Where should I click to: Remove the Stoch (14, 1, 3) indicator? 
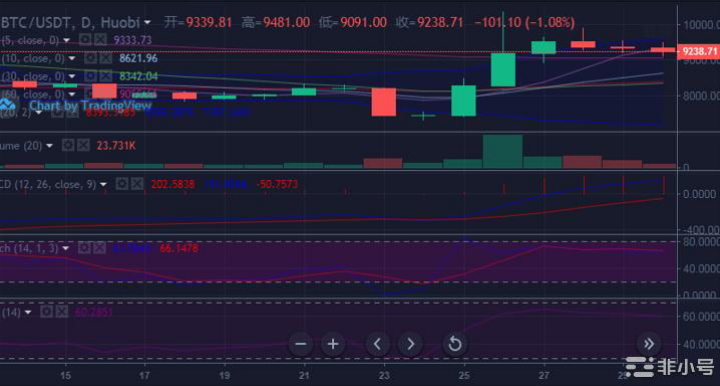click(x=100, y=248)
